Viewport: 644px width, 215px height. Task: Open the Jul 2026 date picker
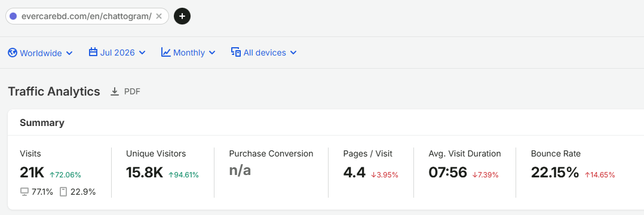(117, 53)
